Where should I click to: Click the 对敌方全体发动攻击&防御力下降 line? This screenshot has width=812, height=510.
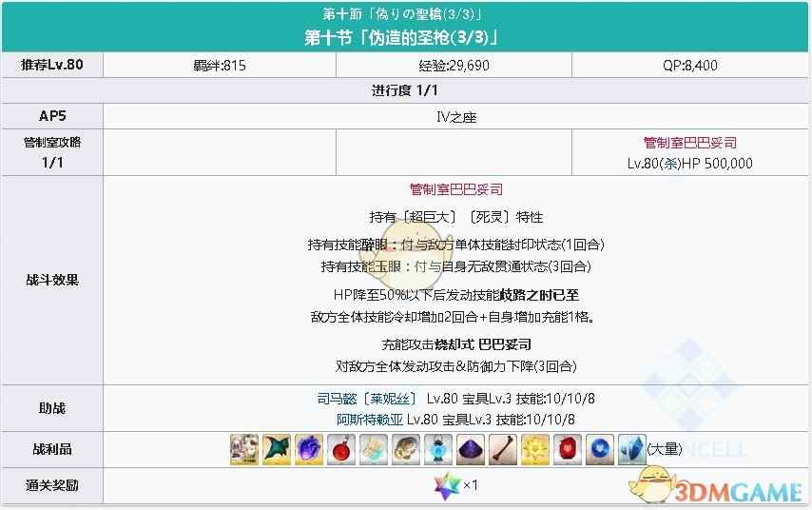click(455, 366)
